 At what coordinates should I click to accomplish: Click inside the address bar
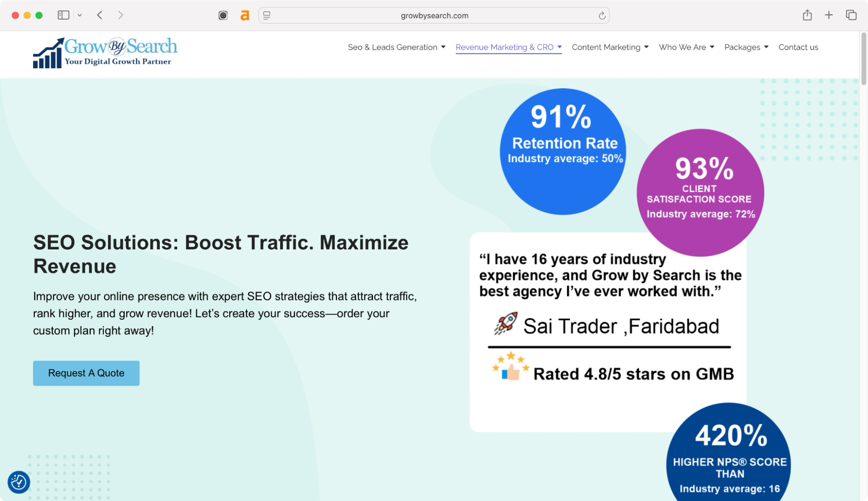434,15
